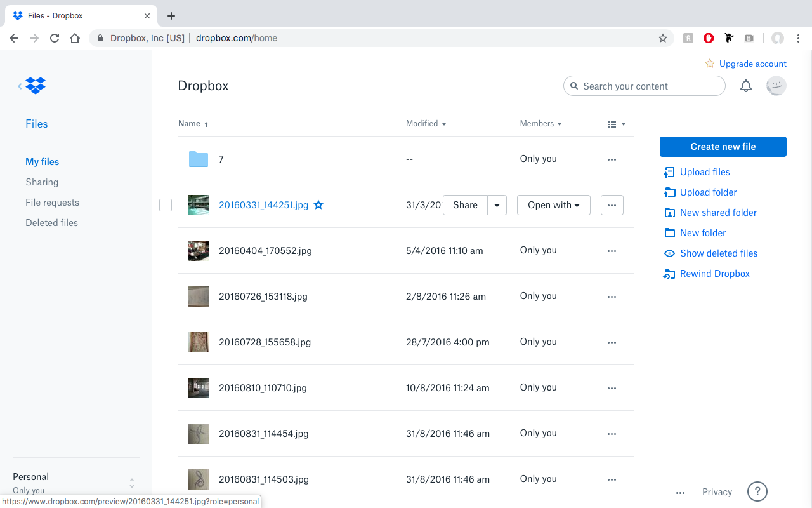Click the Personal account switcher arrows
This screenshot has width=812, height=508.
click(x=131, y=483)
